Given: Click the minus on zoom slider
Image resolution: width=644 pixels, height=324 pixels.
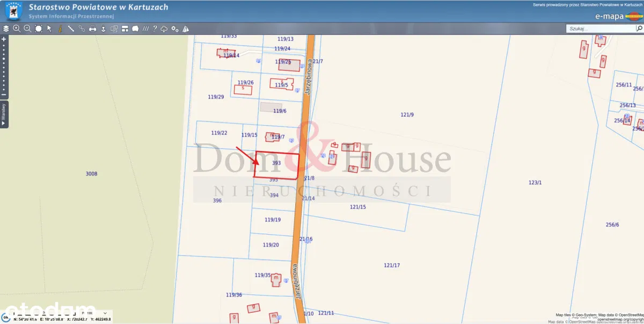Looking at the screenshot, I should click(4, 95).
